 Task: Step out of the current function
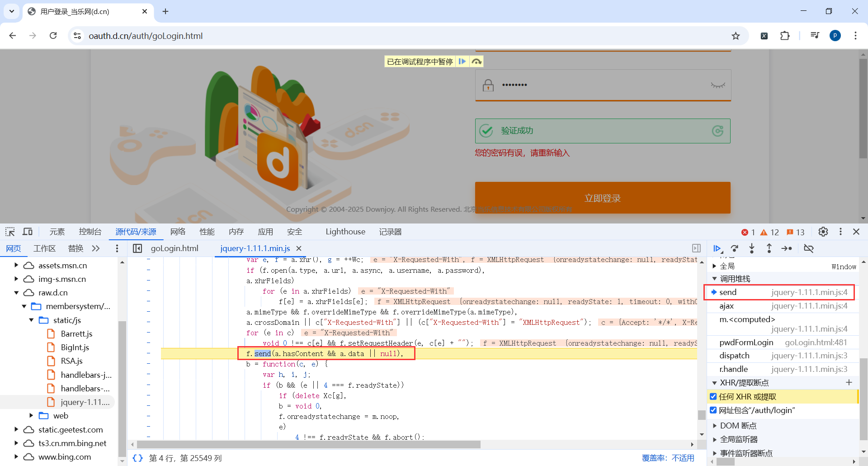769,248
